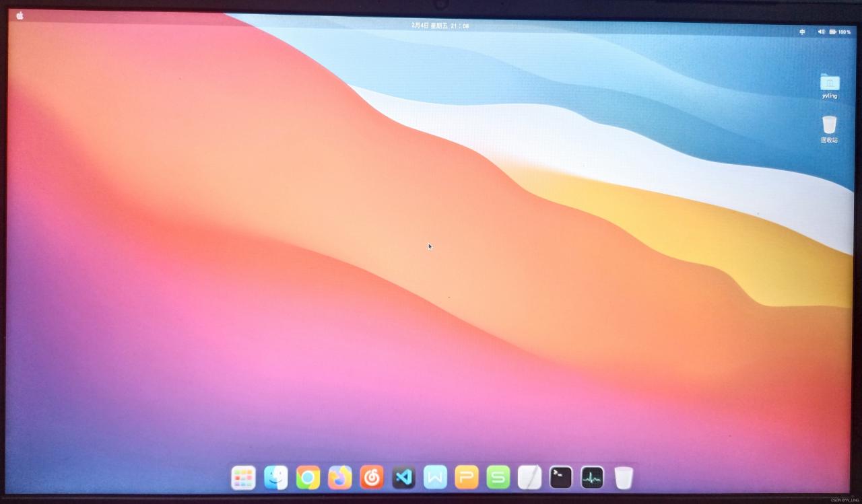
Task: Open the text editor notepad icon in dock
Action: tap(529, 478)
